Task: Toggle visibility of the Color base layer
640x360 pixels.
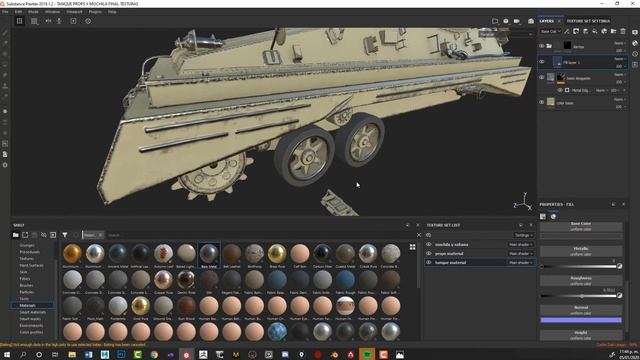Action: [542, 102]
